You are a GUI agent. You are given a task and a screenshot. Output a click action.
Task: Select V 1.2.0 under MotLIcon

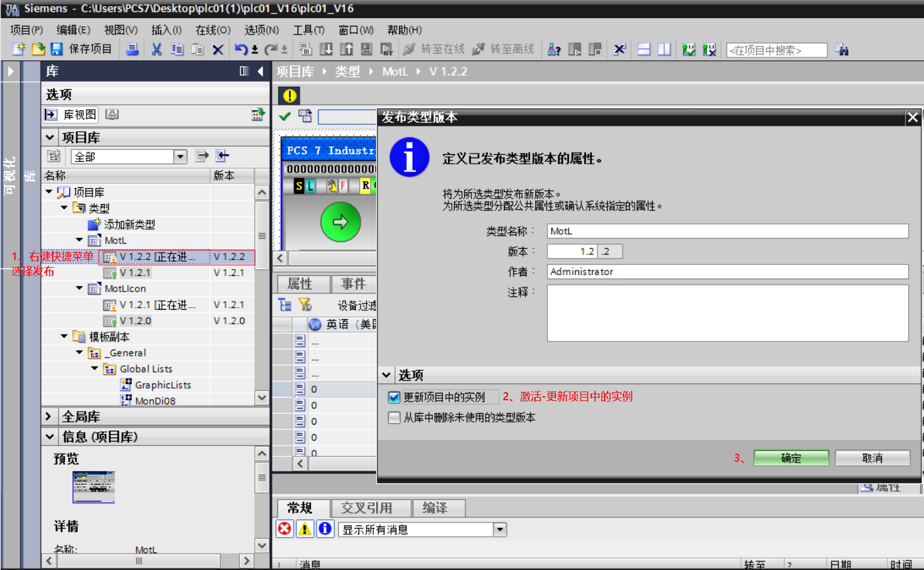click(x=135, y=320)
